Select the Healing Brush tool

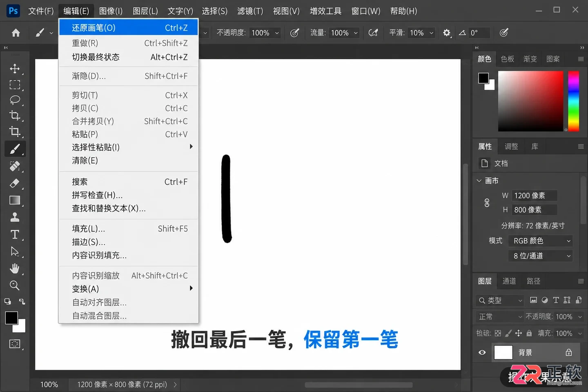(15, 166)
